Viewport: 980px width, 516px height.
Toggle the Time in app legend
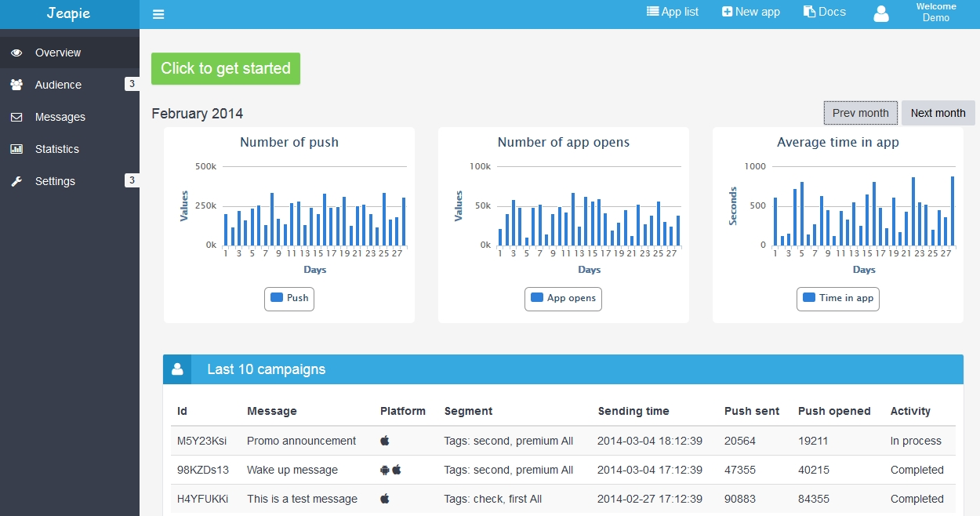pos(837,298)
